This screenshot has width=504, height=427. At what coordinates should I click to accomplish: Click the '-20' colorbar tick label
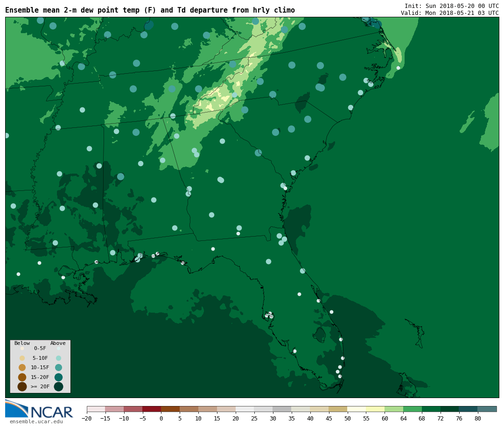point(87,419)
